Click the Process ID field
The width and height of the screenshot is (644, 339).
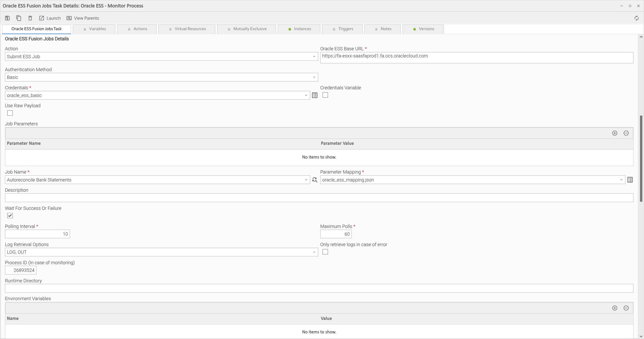pos(21,270)
